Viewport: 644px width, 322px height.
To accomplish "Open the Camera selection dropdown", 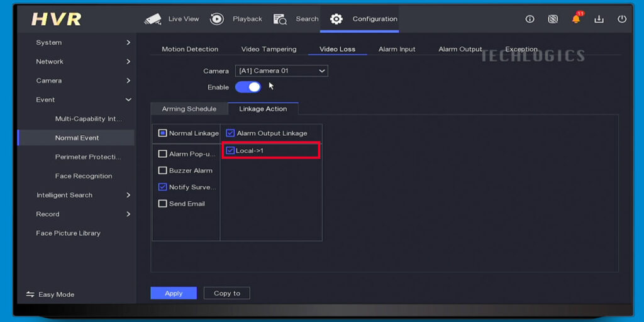I will [281, 71].
